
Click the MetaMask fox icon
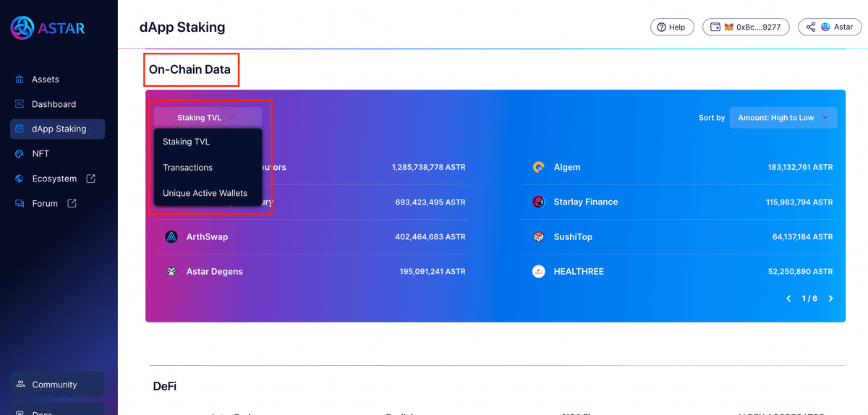[x=729, y=27]
